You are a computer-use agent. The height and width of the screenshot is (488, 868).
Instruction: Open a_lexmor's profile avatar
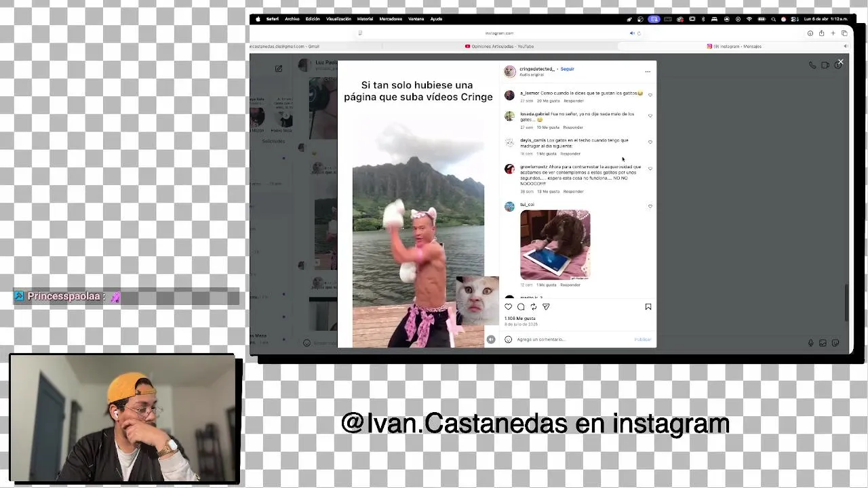tap(509, 96)
